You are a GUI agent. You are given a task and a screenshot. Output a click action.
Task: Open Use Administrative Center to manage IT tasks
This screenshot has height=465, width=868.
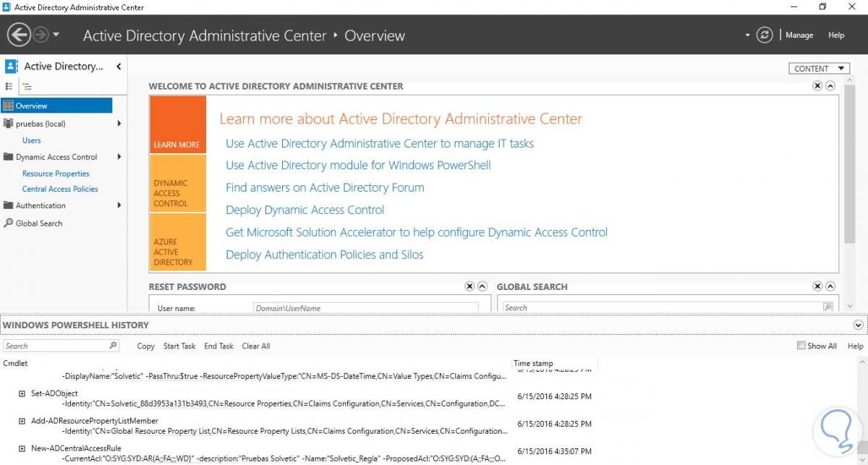coord(380,143)
